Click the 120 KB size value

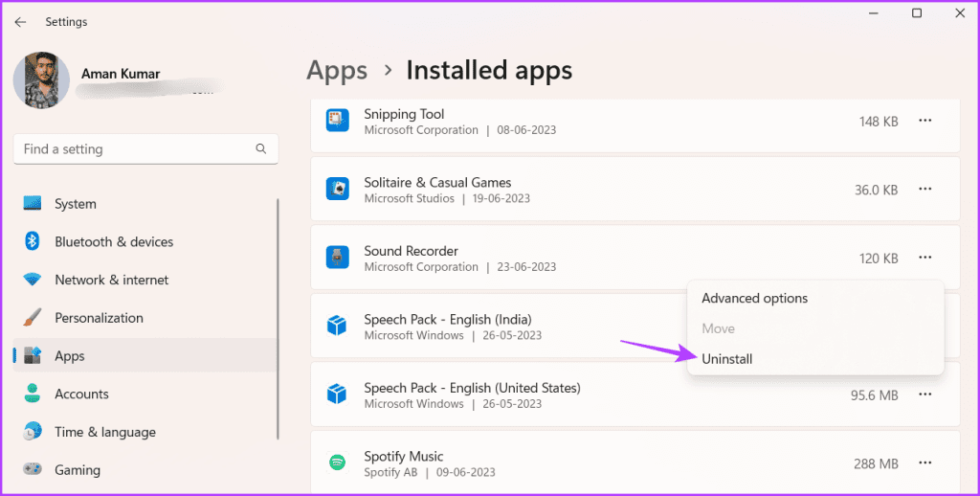[879, 259]
